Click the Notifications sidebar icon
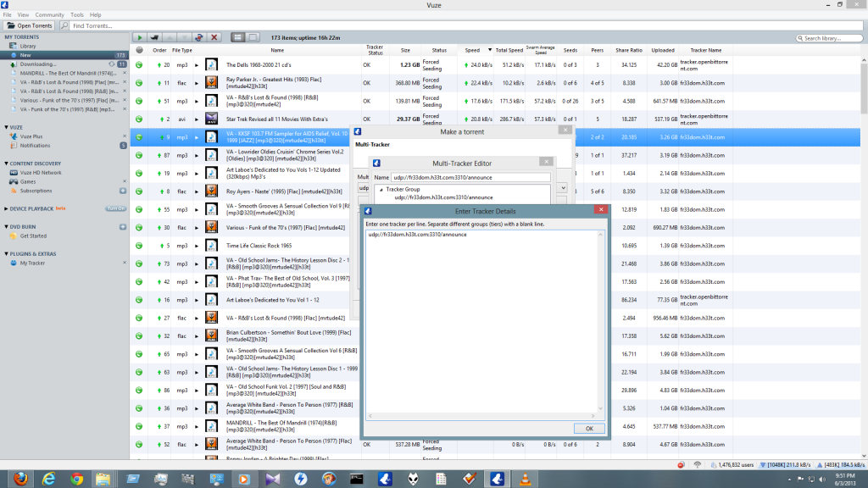Screen dimensions: 868x488 click(x=14, y=146)
